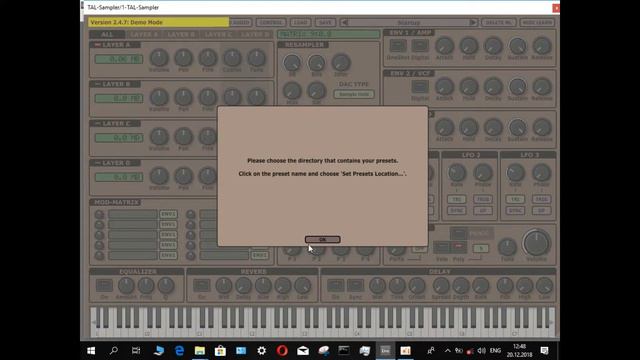
Task: Click the ENV 2 / VCF Release knob
Action: click(542, 86)
